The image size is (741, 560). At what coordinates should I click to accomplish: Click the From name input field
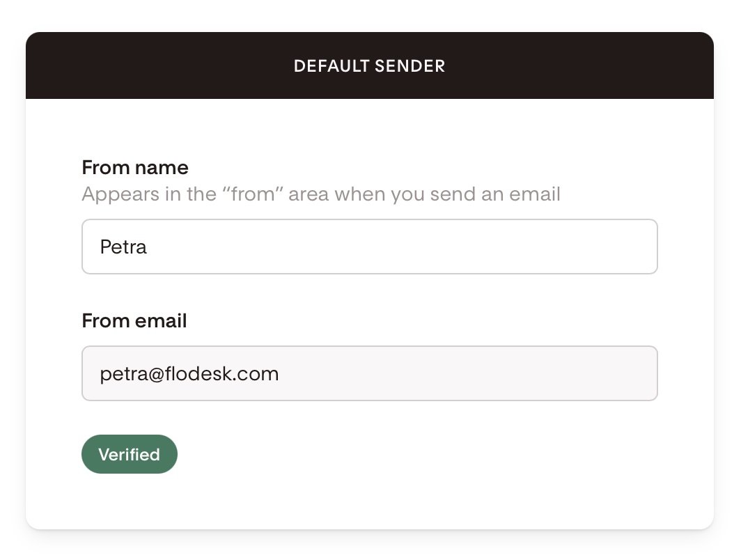(x=370, y=247)
